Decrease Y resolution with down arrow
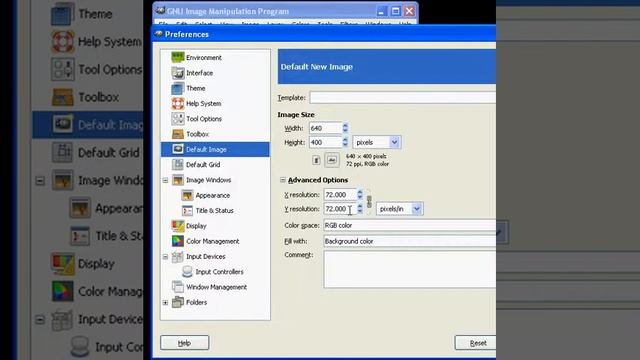640x360 pixels. [x=360, y=211]
